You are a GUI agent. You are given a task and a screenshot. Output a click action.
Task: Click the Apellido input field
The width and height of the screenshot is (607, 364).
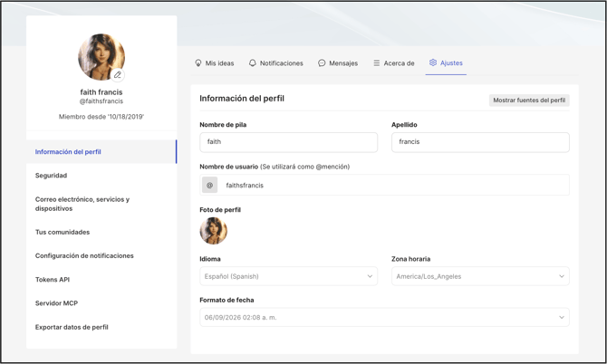[480, 142]
